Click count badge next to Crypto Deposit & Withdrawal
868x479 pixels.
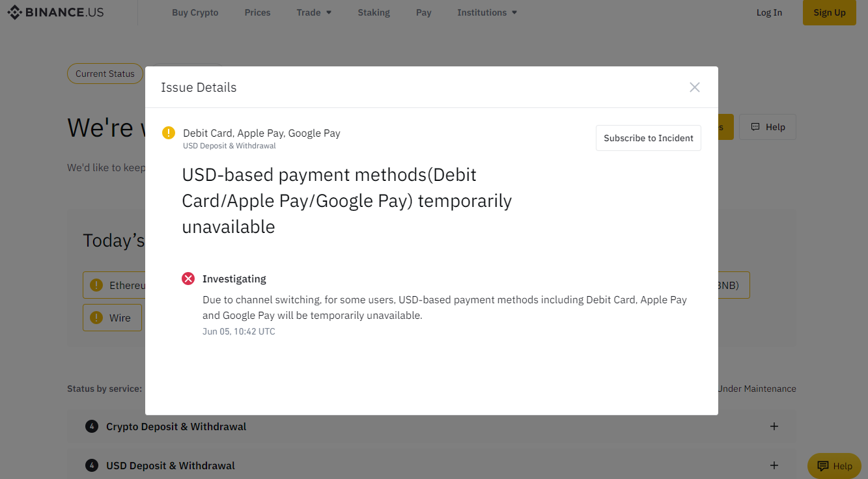[92, 427]
